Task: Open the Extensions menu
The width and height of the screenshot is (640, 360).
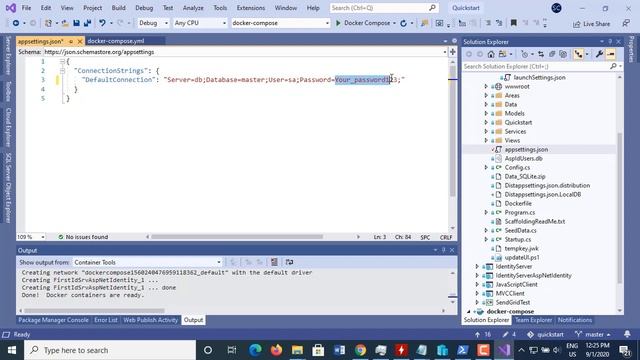Action: click(251, 8)
